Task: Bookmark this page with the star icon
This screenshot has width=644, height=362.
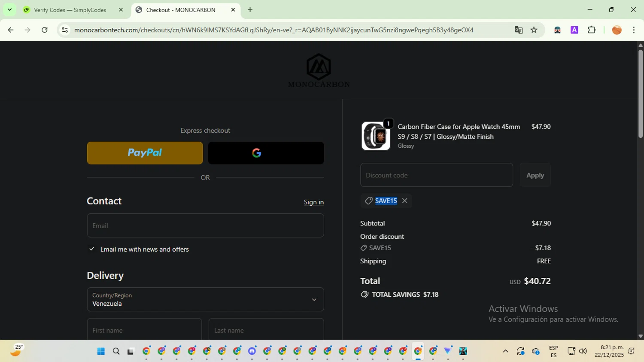Action: pyautogui.click(x=534, y=30)
